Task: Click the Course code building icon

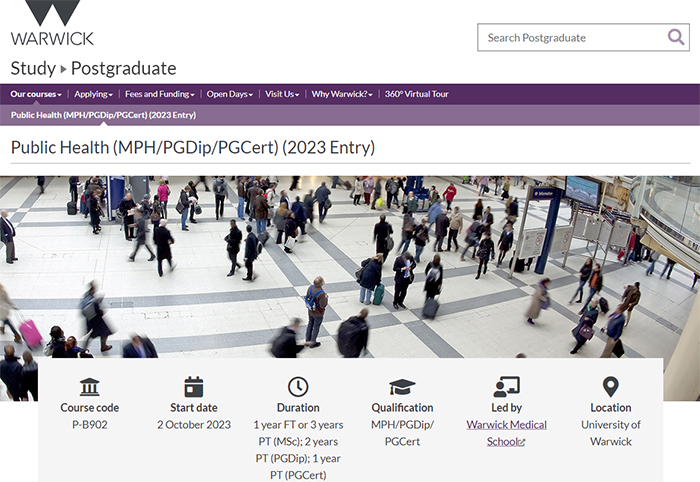Action: click(90, 387)
